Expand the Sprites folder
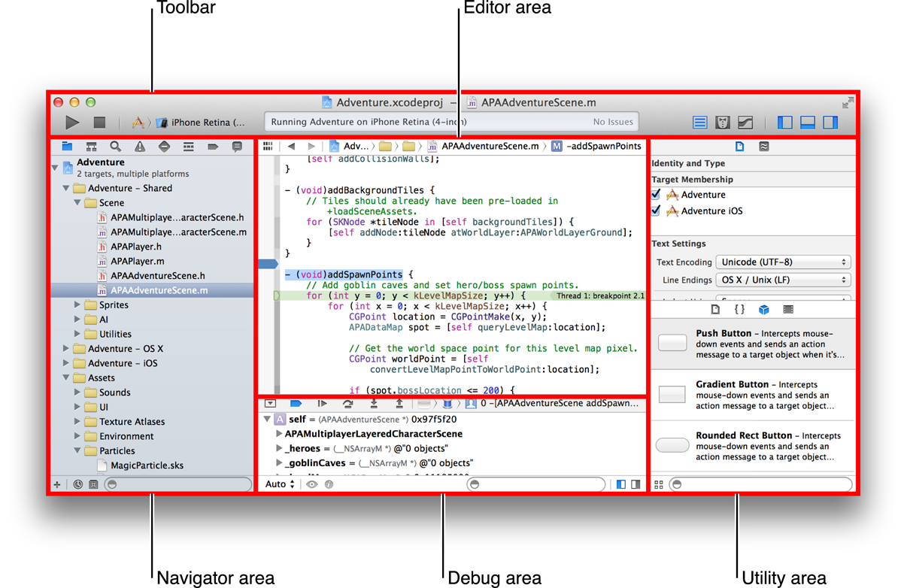Screen dimensions: 904x588 pos(76,305)
